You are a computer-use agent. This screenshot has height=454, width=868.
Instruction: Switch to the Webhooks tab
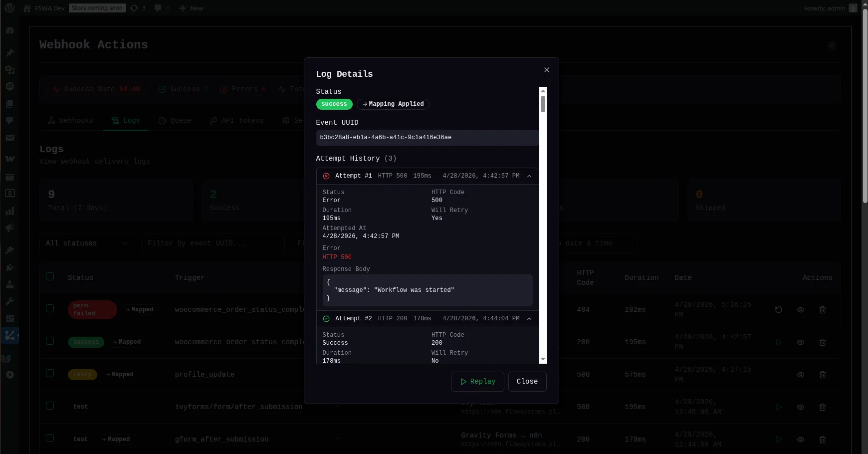click(x=70, y=121)
